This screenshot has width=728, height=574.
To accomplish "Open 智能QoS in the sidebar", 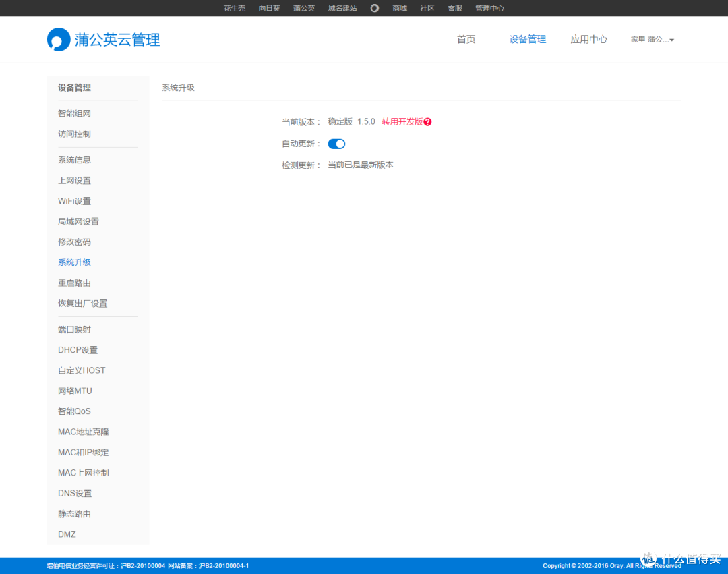I will point(74,411).
